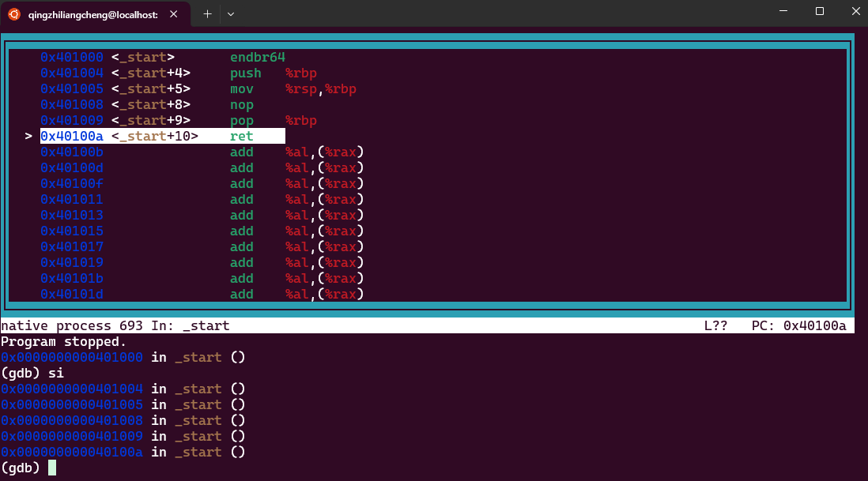This screenshot has height=481, width=868.
Task: Click the Ubuntu icon in the terminal tab
Action: 14,13
